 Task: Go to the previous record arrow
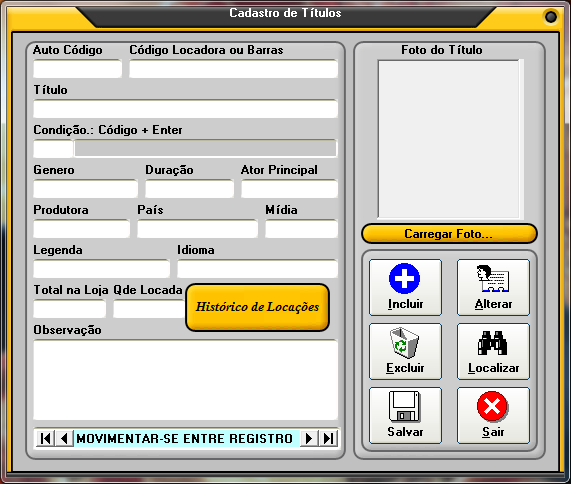(64, 438)
